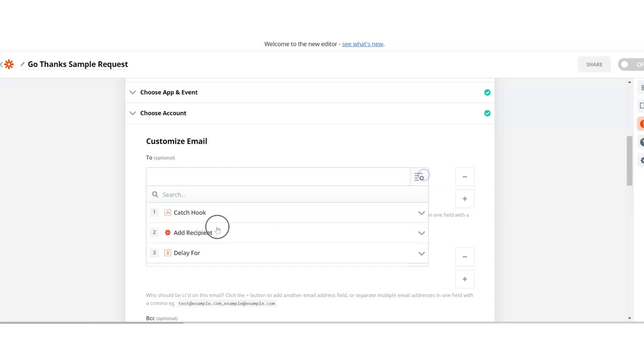Click the Catch Hook webhook icon
644x362 pixels.
pyautogui.click(x=168, y=213)
